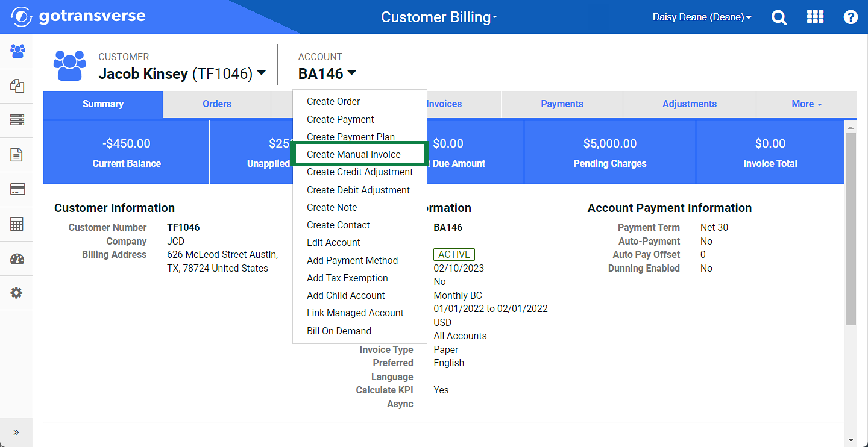Viewport: 868px width, 447px height.
Task: Choose Create Manual Invoice menu item
Action: coord(359,154)
